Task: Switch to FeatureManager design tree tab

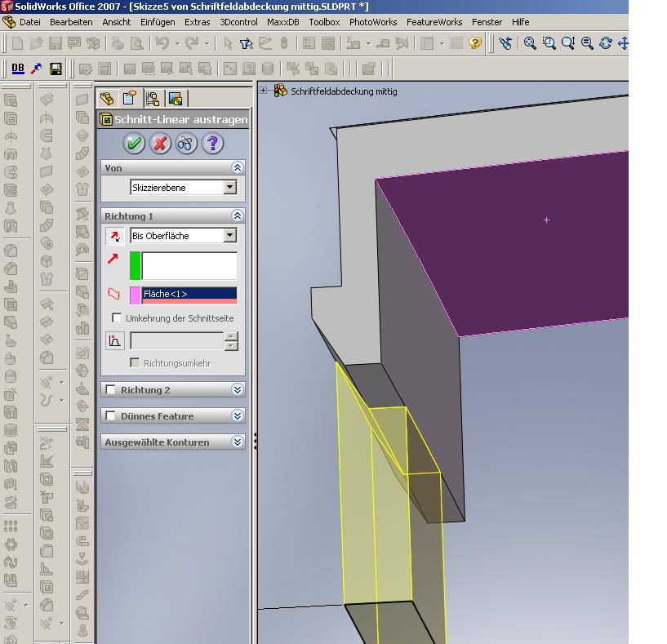Action: coord(107,99)
